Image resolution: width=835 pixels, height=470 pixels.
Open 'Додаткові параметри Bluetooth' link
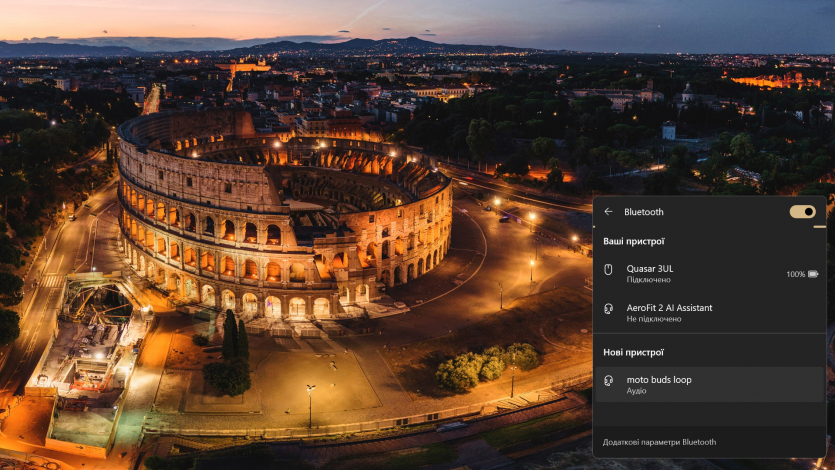click(x=659, y=442)
